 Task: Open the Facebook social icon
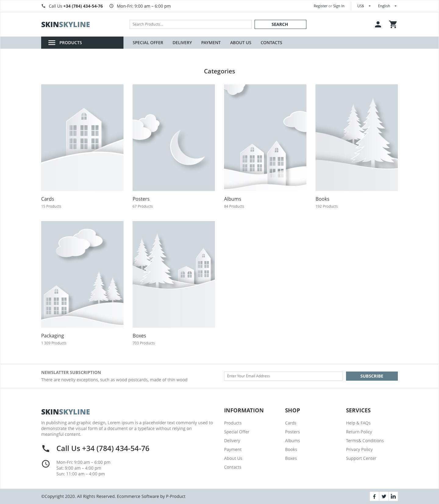coord(374,496)
